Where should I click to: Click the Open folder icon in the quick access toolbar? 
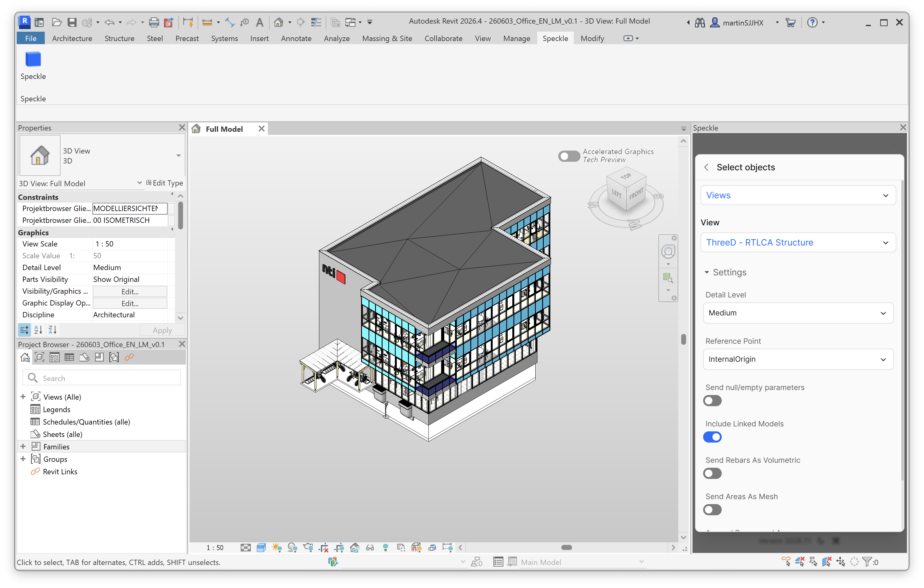(57, 22)
